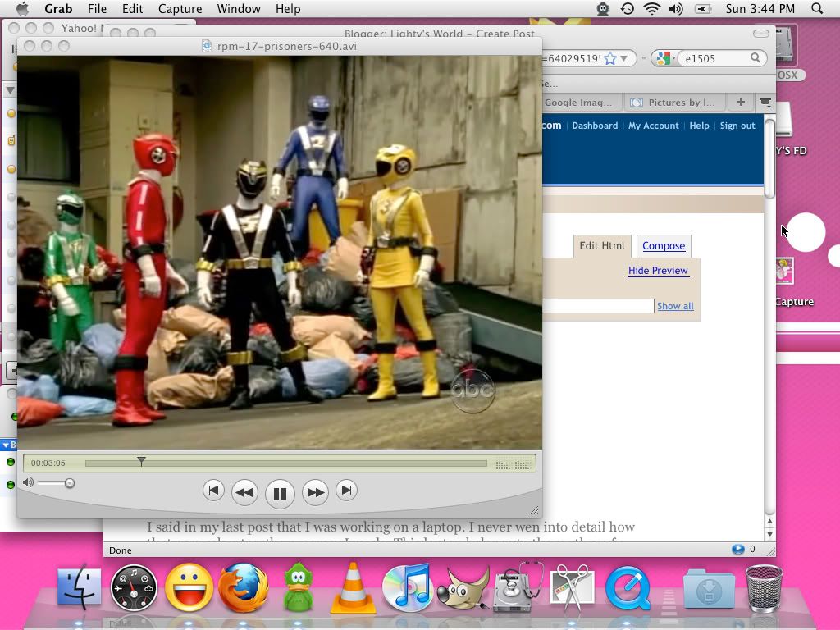Open Adium green duck icon in Dock
840x630 pixels.
298,587
